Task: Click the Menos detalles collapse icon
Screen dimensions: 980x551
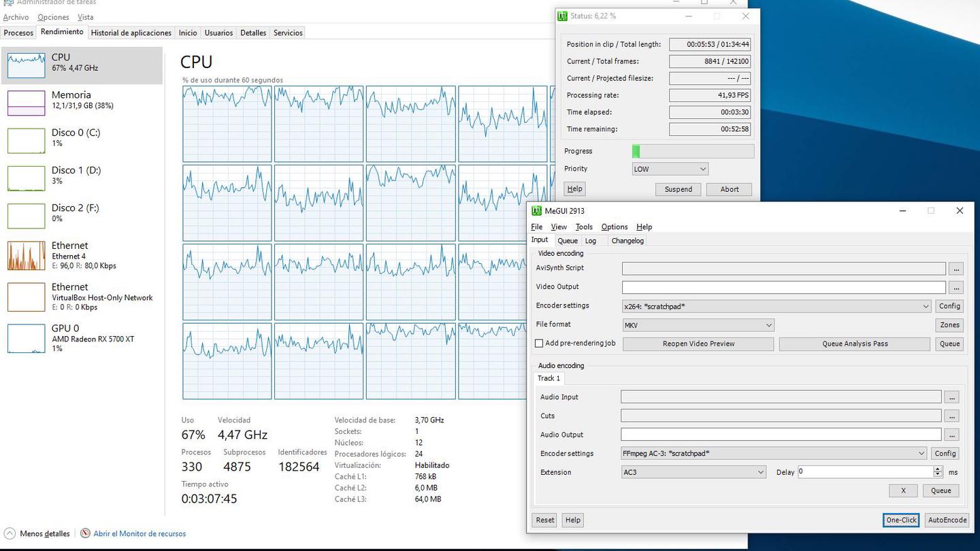Action: click(x=10, y=533)
